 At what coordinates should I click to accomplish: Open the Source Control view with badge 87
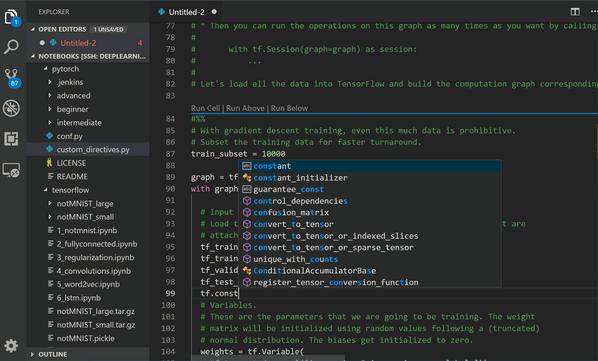pos(11,77)
